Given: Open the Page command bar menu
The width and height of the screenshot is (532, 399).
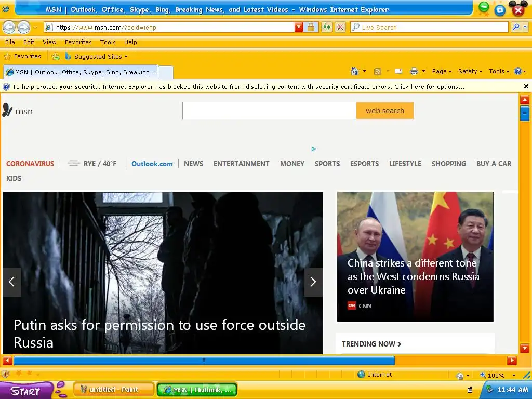Looking at the screenshot, I should tap(442, 71).
